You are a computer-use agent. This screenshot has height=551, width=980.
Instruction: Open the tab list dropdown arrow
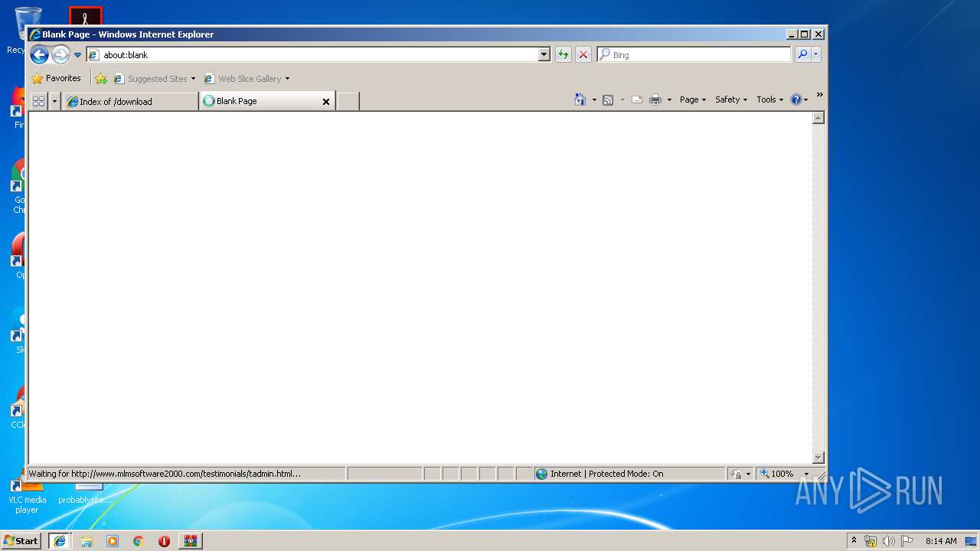54,101
